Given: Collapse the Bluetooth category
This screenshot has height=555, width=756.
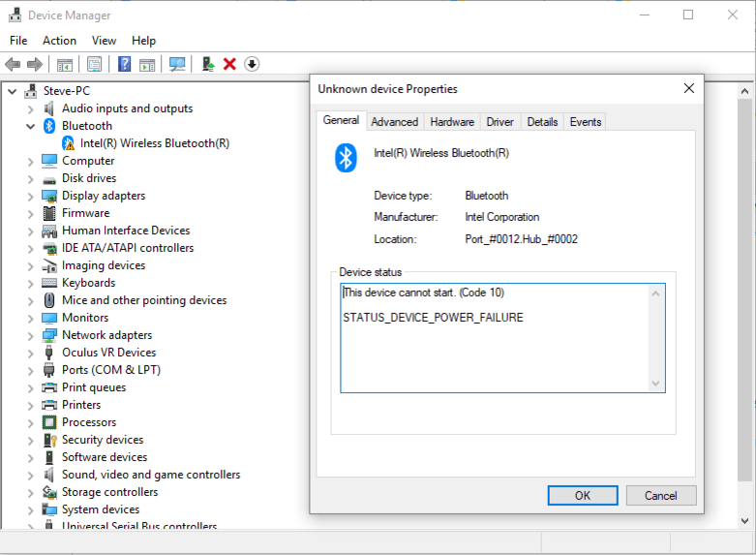Looking at the screenshot, I should pyautogui.click(x=31, y=127).
